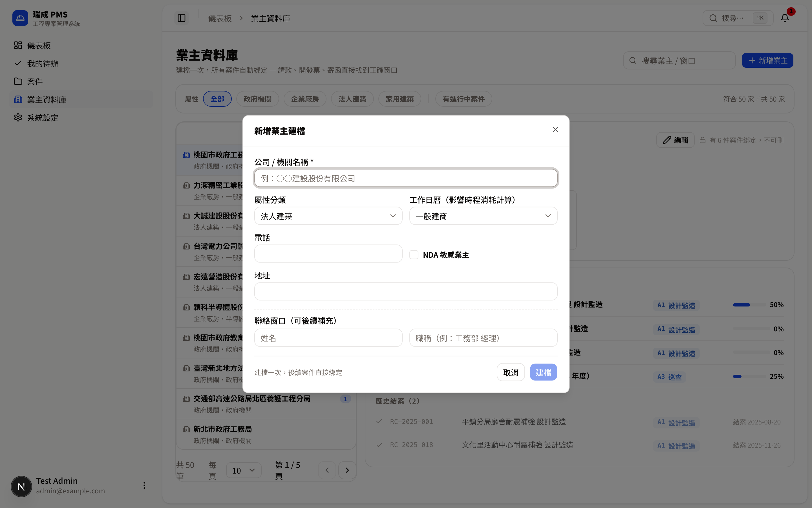Click the building icon of 交通部高速公路局 row
The width and height of the screenshot is (812, 508).
(x=187, y=399)
